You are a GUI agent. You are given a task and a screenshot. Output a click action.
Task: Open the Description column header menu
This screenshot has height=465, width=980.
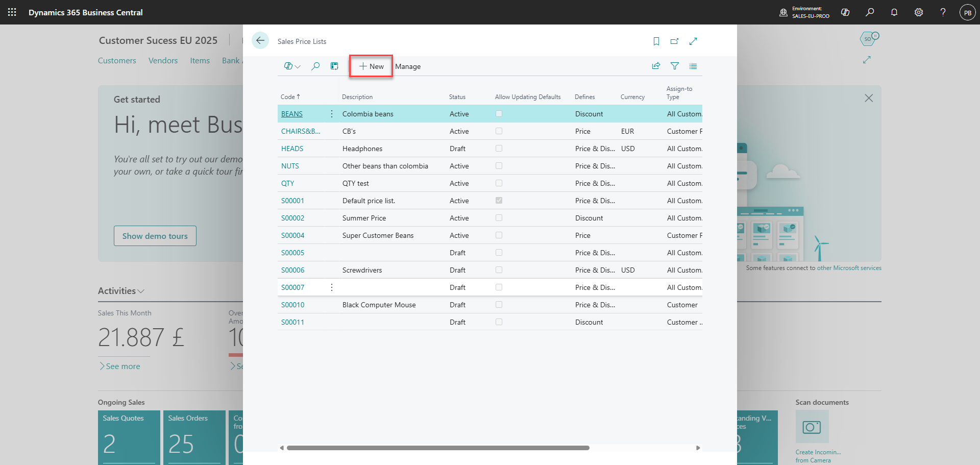357,97
